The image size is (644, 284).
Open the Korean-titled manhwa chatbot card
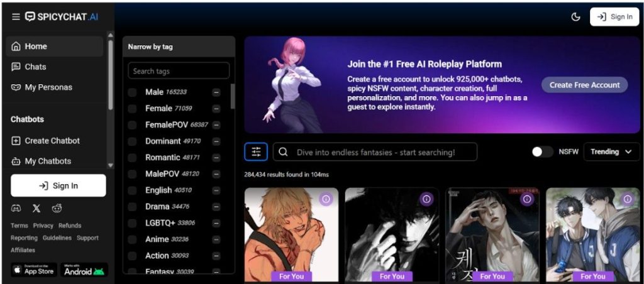click(x=492, y=235)
